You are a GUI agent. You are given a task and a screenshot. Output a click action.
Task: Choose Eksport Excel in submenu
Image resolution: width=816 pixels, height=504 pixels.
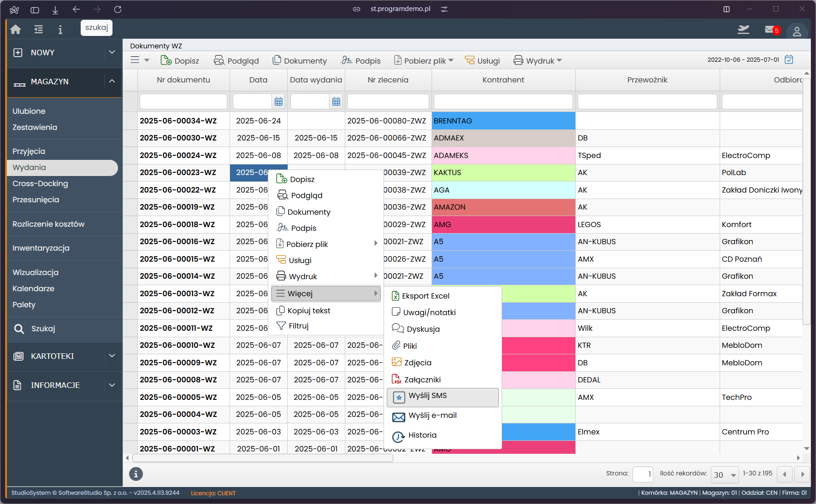[426, 296]
